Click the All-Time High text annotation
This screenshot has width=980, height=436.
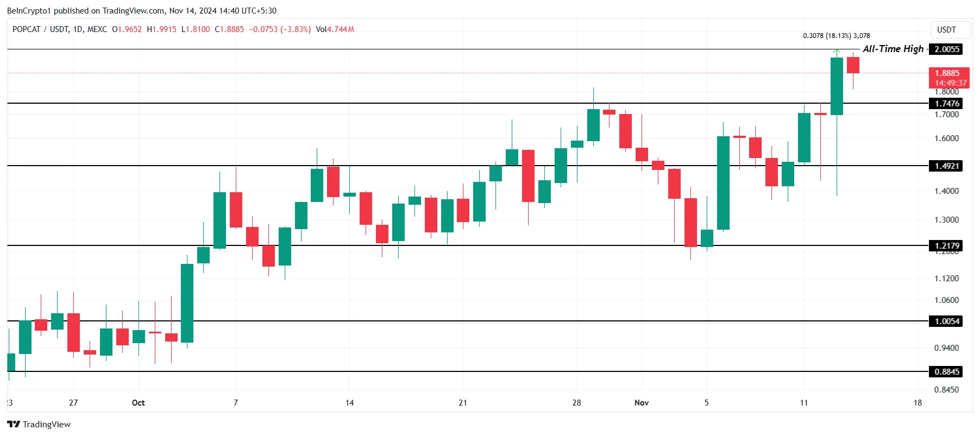click(x=893, y=49)
